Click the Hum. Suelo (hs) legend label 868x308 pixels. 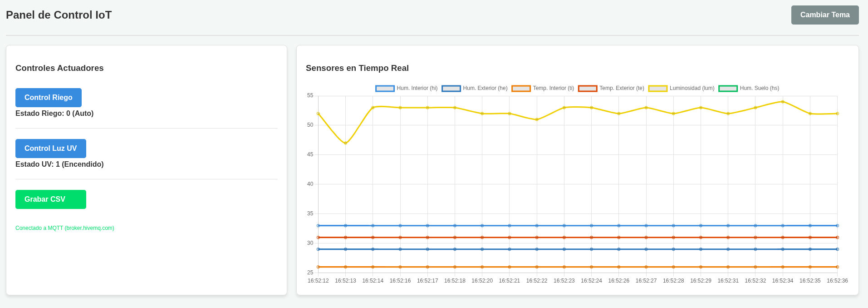[760, 88]
